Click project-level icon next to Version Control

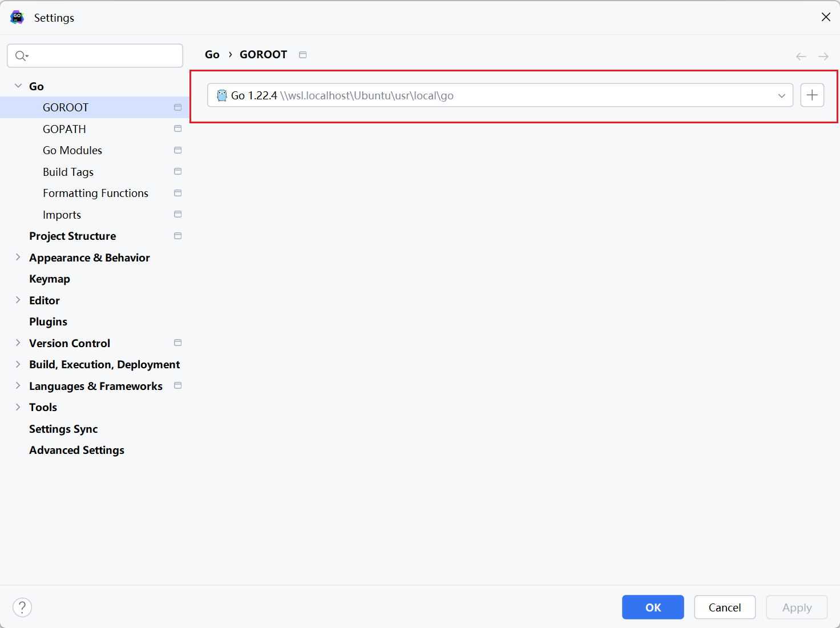[177, 343]
